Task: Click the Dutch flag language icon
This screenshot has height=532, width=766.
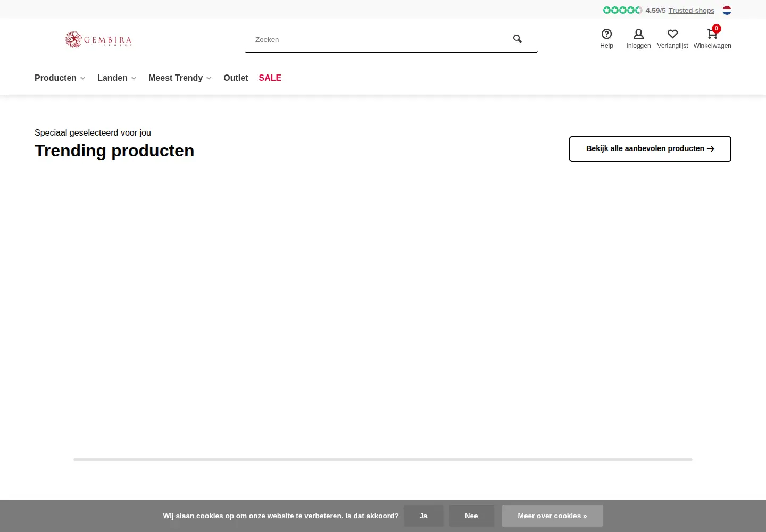Action: pyautogui.click(x=727, y=10)
